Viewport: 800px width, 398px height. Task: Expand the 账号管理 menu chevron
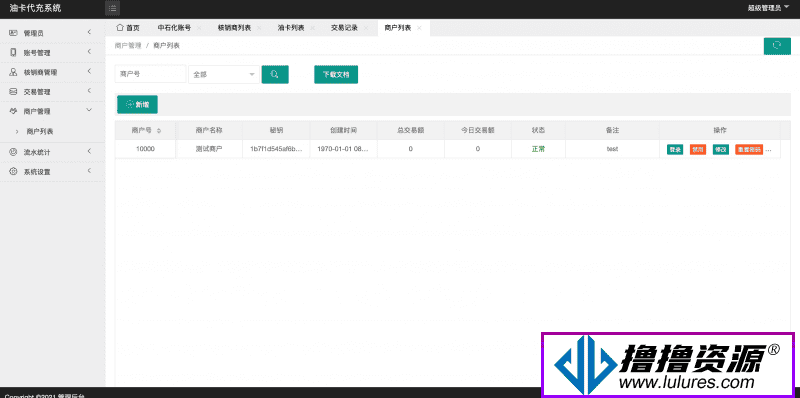pos(89,52)
